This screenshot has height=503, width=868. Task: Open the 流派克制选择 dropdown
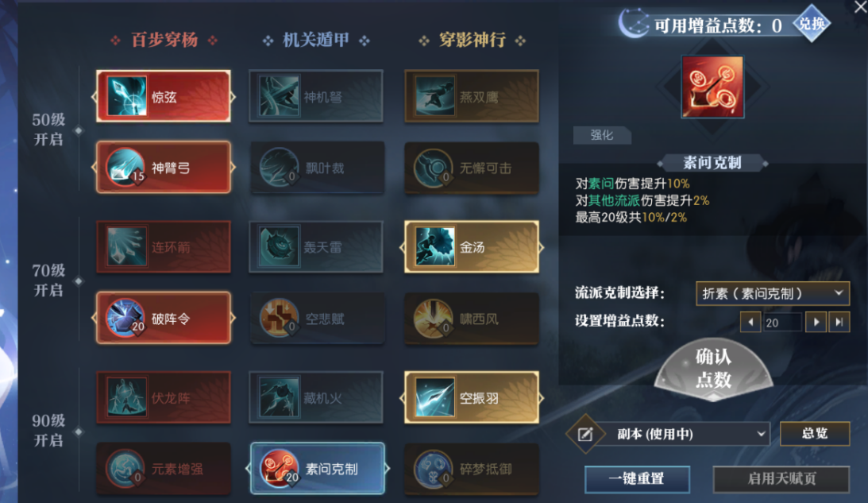(772, 293)
